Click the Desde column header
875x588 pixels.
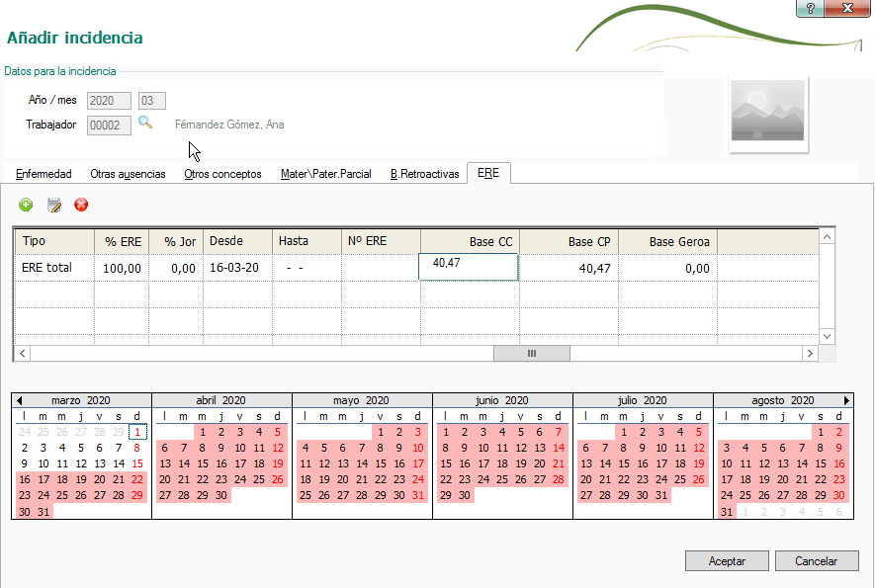pyautogui.click(x=237, y=241)
